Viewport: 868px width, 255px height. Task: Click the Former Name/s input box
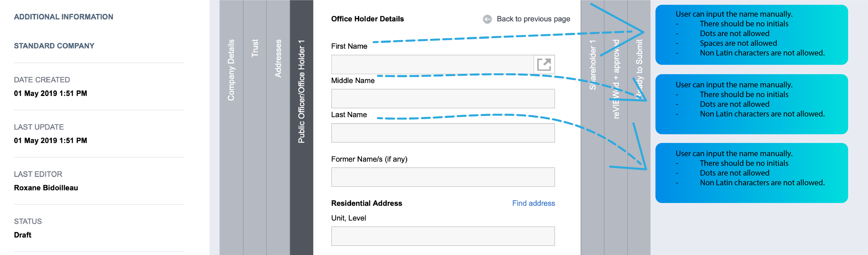442,177
